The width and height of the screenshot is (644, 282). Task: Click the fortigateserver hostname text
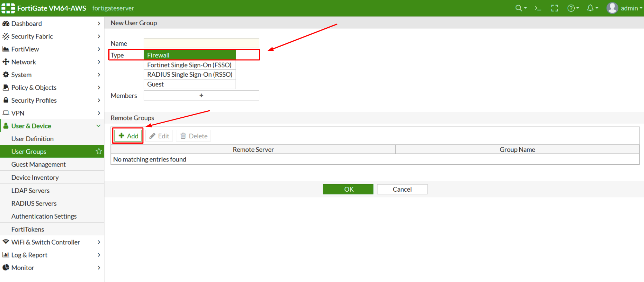point(113,8)
